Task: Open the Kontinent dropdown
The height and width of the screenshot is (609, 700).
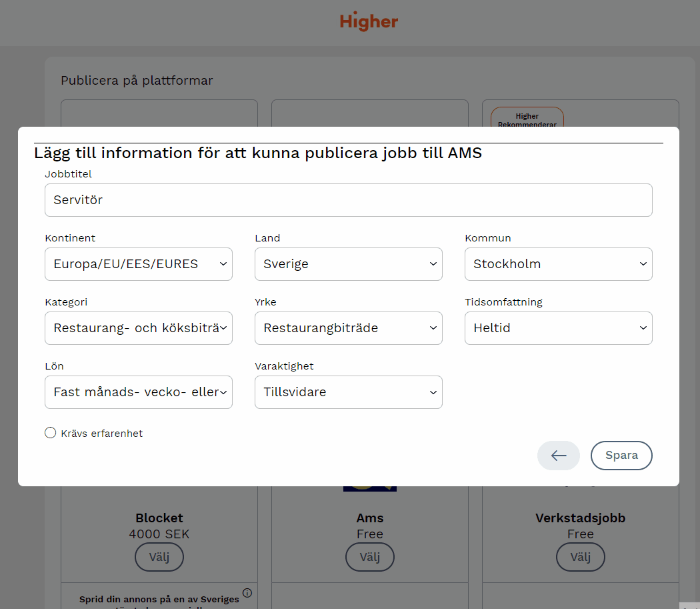Action: coord(139,264)
